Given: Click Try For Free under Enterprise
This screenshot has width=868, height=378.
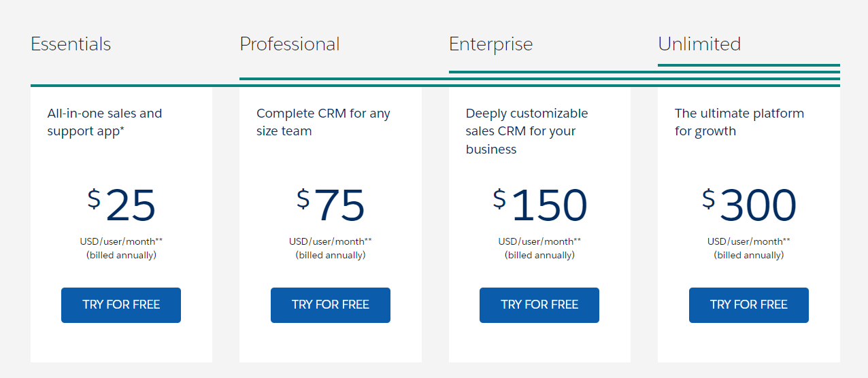Looking at the screenshot, I should pyautogui.click(x=539, y=305).
